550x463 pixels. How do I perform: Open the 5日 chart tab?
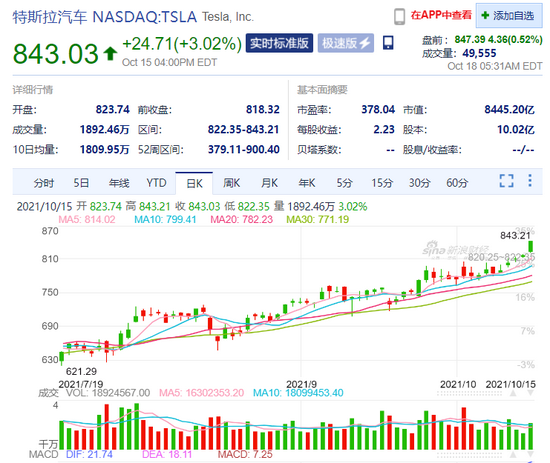(x=81, y=183)
